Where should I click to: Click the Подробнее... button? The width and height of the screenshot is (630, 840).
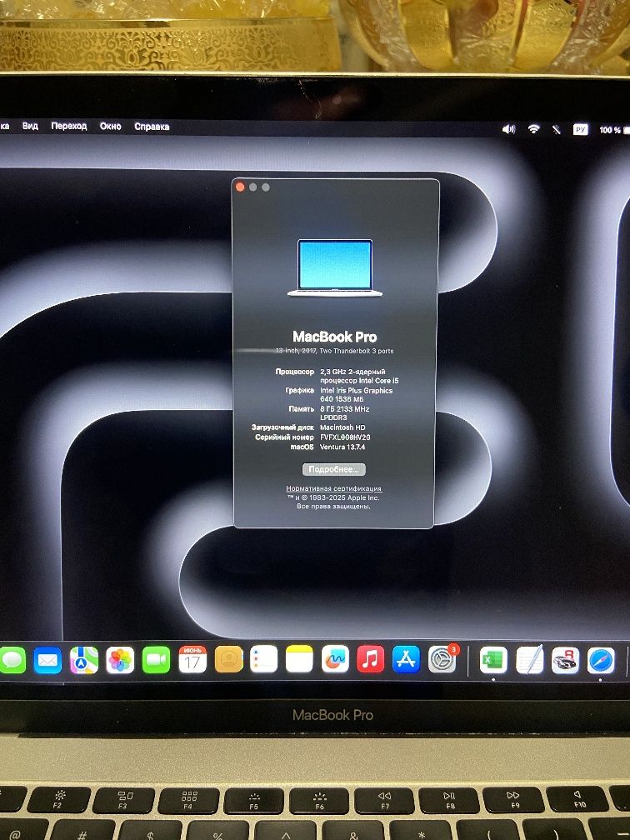(333, 469)
